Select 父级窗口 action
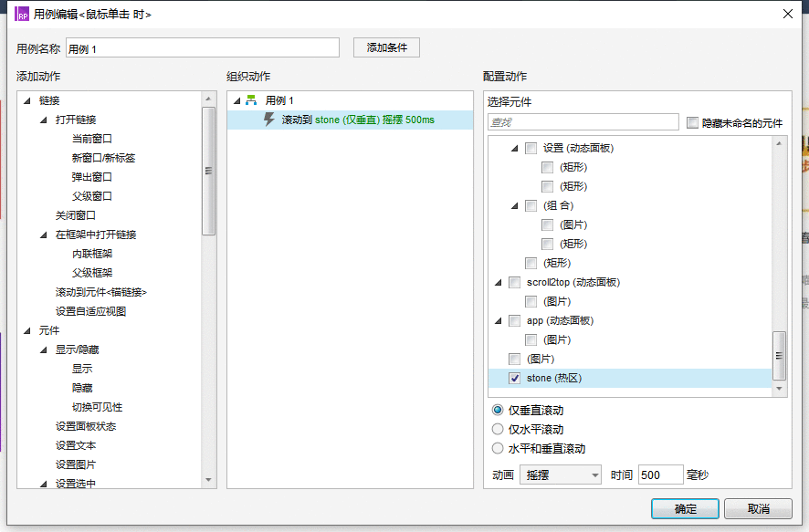The image size is (809, 532). pyautogui.click(x=92, y=196)
